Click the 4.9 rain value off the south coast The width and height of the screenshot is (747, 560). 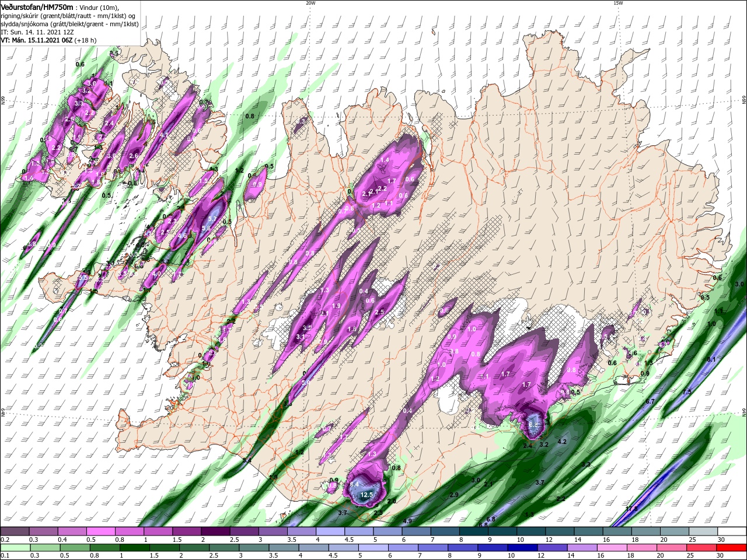click(x=407, y=521)
